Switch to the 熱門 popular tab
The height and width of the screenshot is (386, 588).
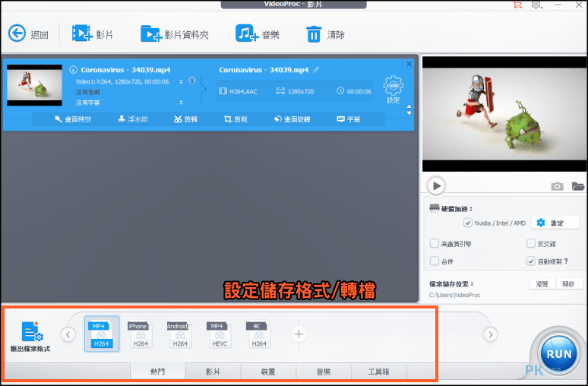[157, 372]
